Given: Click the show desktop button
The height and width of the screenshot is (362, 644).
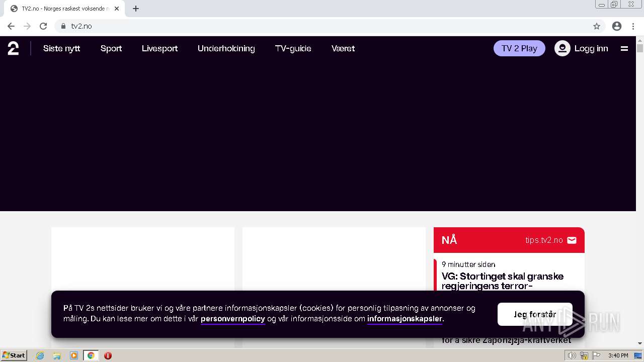Looking at the screenshot, I should (x=638, y=355).
